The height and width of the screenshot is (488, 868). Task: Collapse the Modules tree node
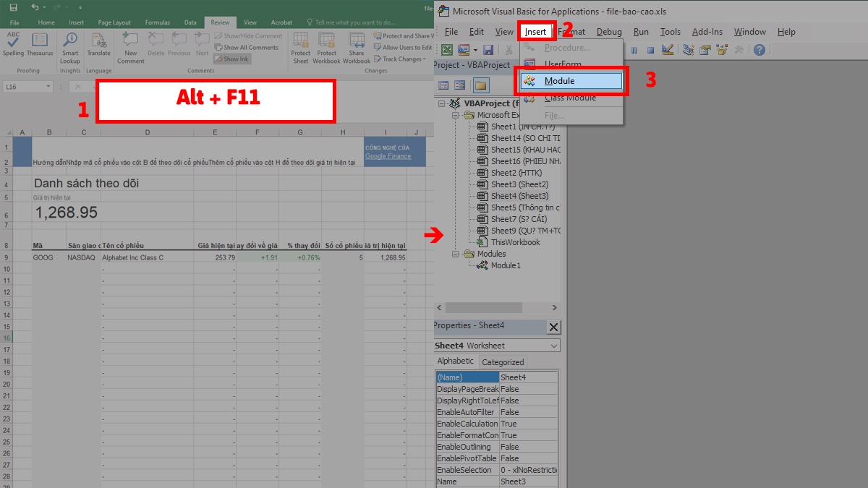pyautogui.click(x=454, y=254)
